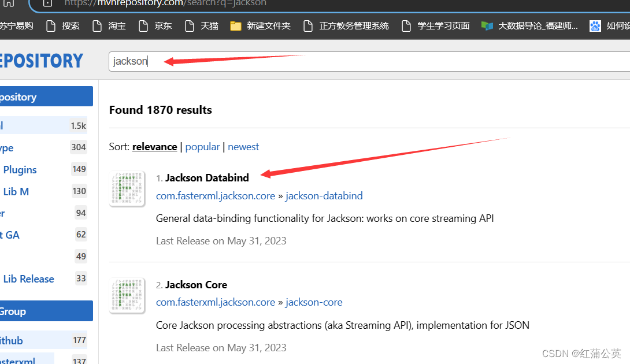This screenshot has width=630, height=364.
Task: Open the Jackson Core result title
Action: (196, 285)
